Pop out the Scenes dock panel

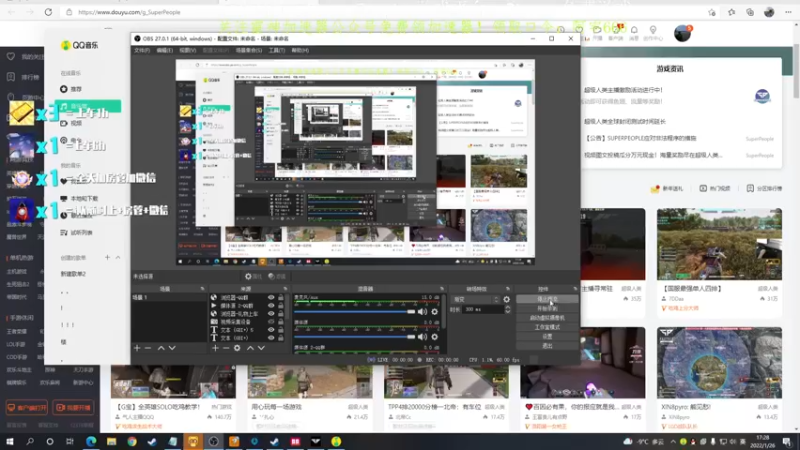(x=203, y=289)
